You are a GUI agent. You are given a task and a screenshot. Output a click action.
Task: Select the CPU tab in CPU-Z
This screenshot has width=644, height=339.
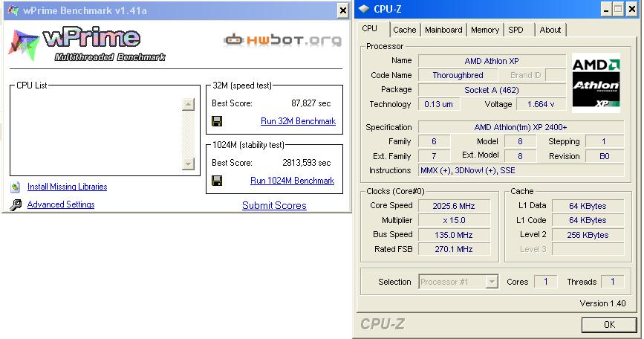370,29
